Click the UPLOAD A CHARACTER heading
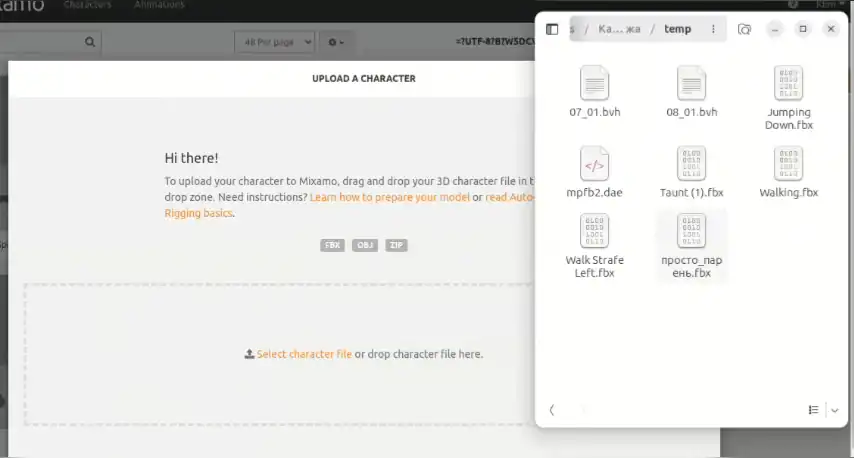This screenshot has height=458, width=854. (364, 78)
